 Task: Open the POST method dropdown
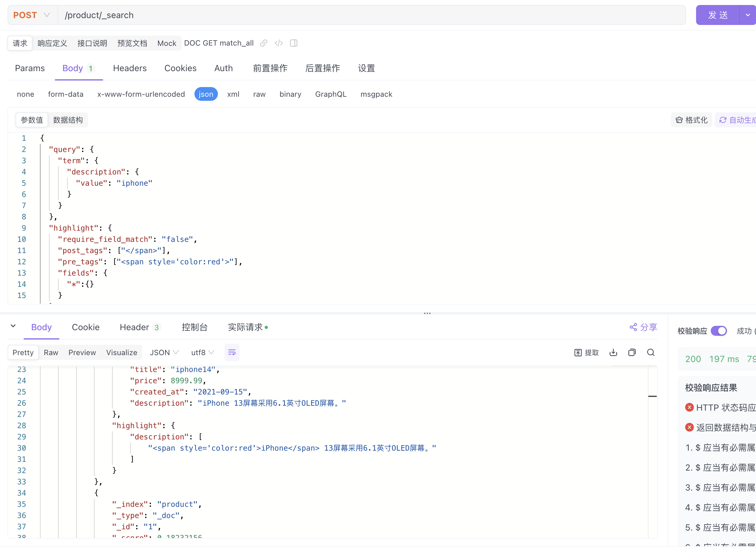pos(32,15)
